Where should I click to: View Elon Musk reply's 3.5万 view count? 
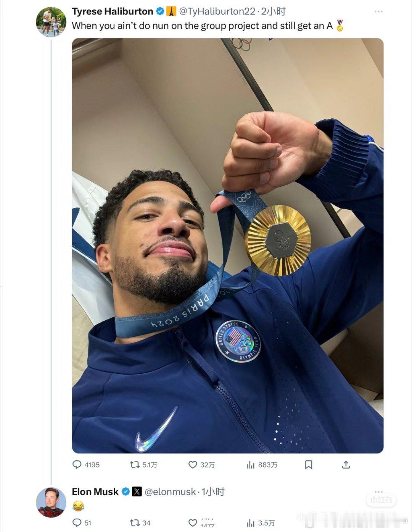(x=260, y=522)
